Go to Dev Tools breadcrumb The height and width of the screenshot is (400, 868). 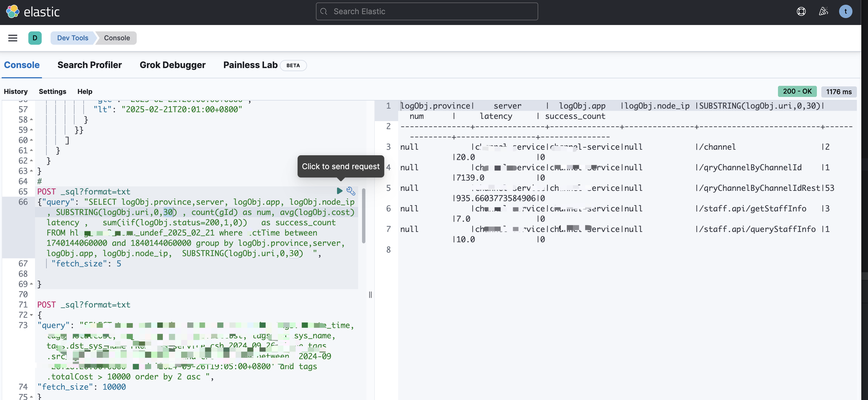tap(73, 38)
